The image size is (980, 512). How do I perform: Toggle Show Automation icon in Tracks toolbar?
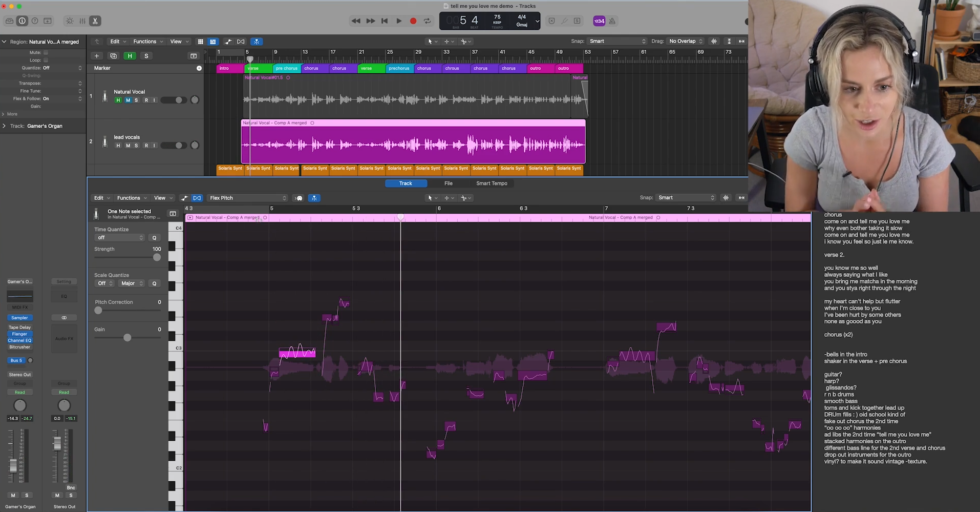[x=228, y=42]
